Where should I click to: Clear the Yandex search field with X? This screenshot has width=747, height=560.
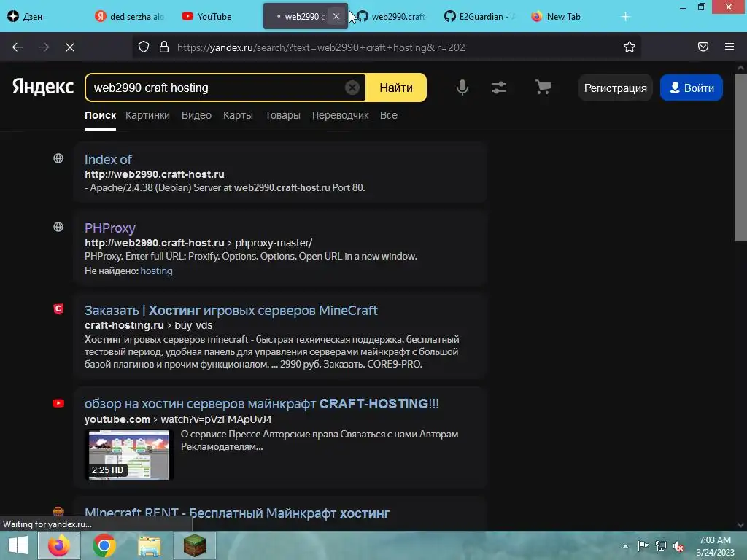352,87
